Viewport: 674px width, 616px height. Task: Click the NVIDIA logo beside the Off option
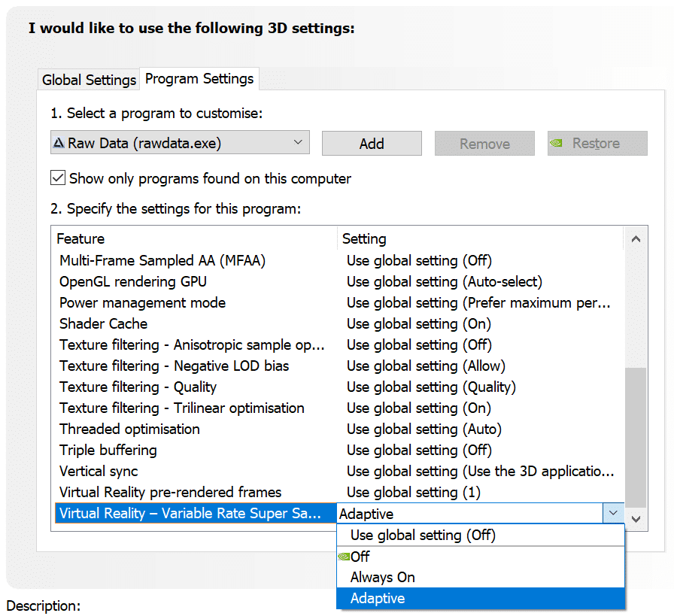coord(344,557)
